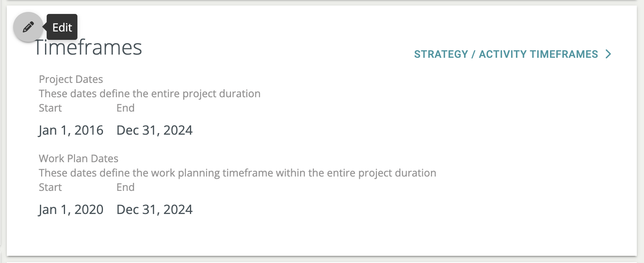
Task: Click the project end date Dec 31, 2024
Action: point(154,130)
